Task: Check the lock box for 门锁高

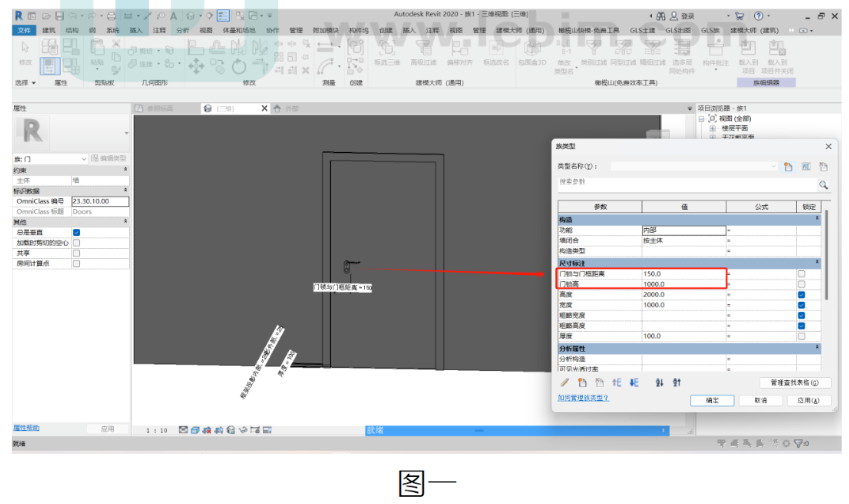Action: click(801, 284)
